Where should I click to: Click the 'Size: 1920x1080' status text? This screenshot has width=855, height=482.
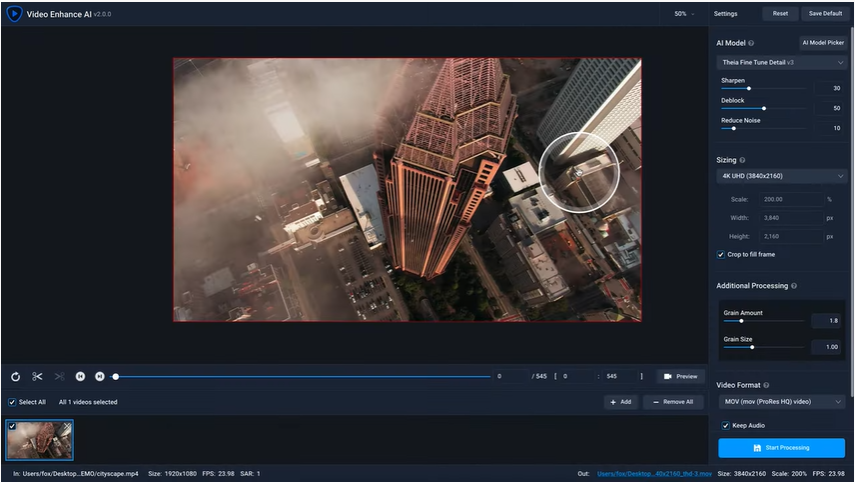tap(172, 473)
